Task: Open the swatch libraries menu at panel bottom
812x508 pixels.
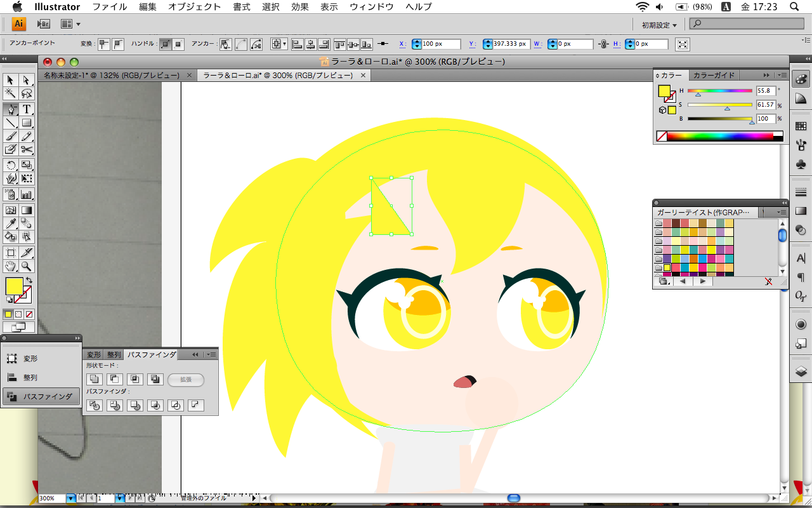Action: click(664, 281)
